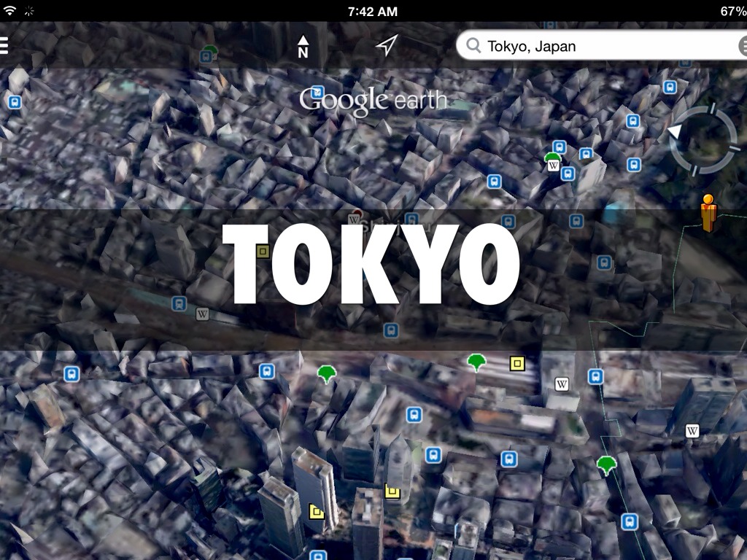Tap the circular compass ring control

703,140
